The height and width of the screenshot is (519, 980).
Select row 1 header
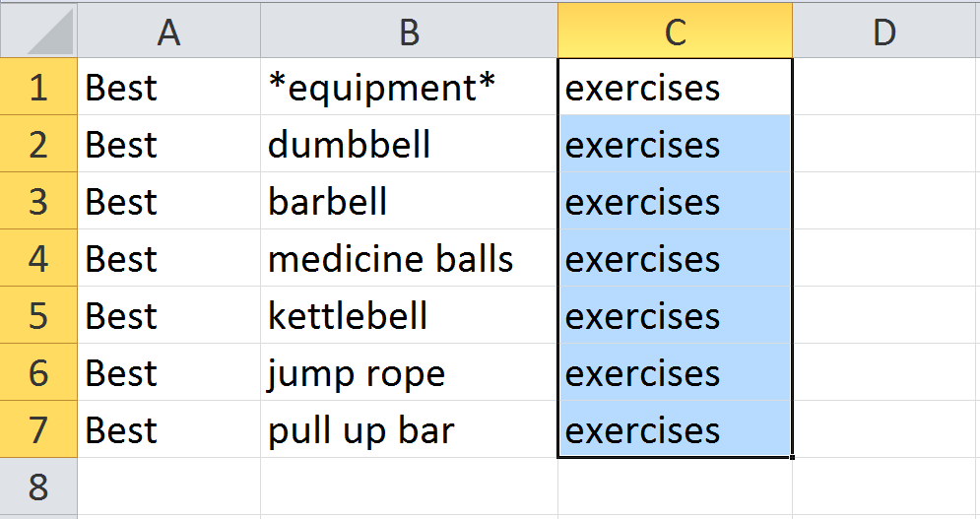point(38,88)
